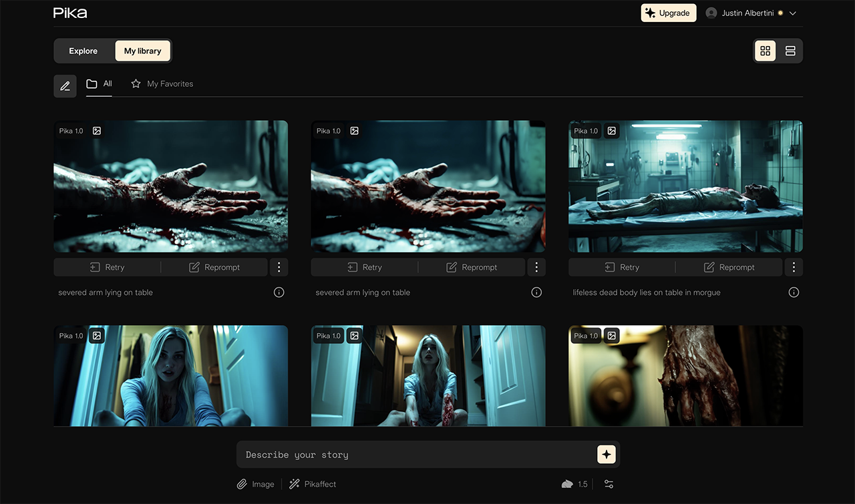Reprompt the first severed arm video
The width and height of the screenshot is (855, 504).
point(214,267)
